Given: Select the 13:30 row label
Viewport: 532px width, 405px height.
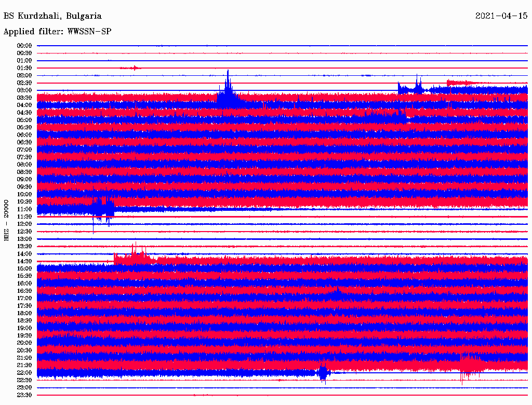Looking at the screenshot, I should pos(25,246).
